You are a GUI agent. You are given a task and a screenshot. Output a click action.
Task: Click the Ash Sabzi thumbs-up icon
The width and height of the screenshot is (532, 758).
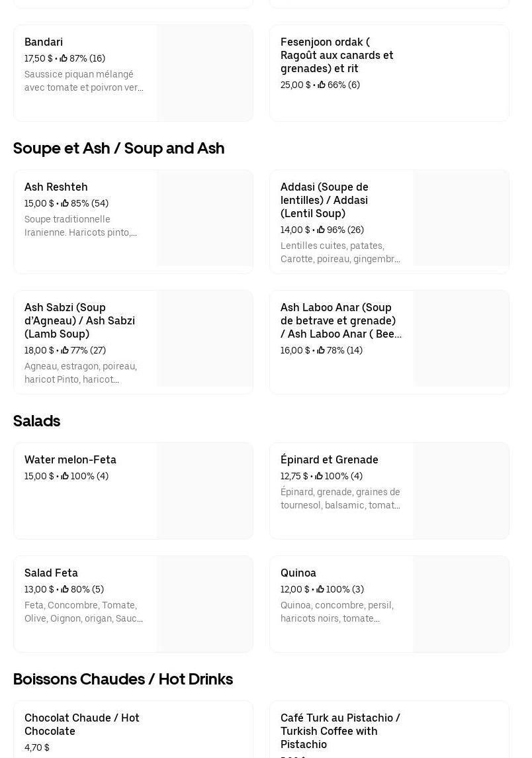pos(65,350)
